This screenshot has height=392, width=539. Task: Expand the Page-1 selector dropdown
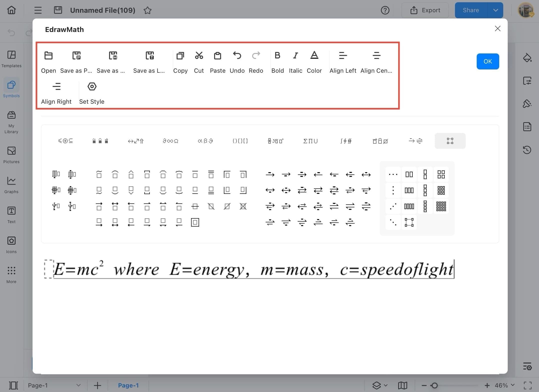coord(79,385)
